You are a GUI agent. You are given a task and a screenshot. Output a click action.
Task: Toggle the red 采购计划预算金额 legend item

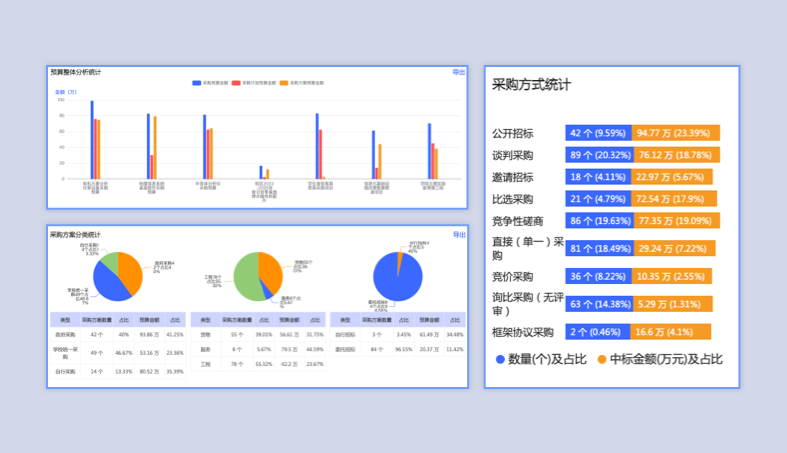tap(254, 83)
